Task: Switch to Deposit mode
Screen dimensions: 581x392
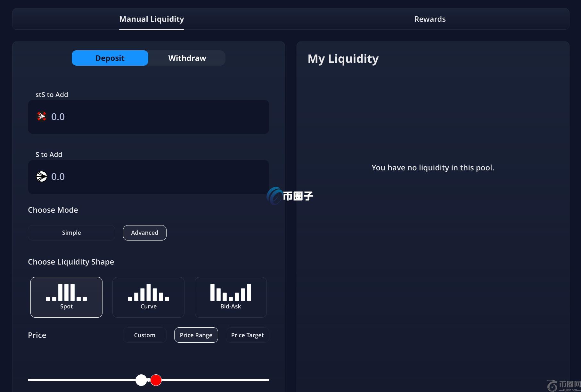Action: [110, 58]
